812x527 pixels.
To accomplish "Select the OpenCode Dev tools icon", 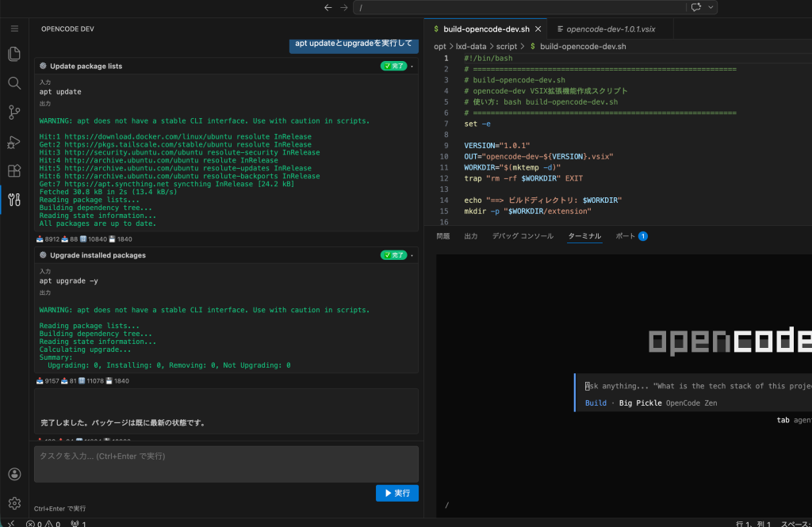I will 13,200.
